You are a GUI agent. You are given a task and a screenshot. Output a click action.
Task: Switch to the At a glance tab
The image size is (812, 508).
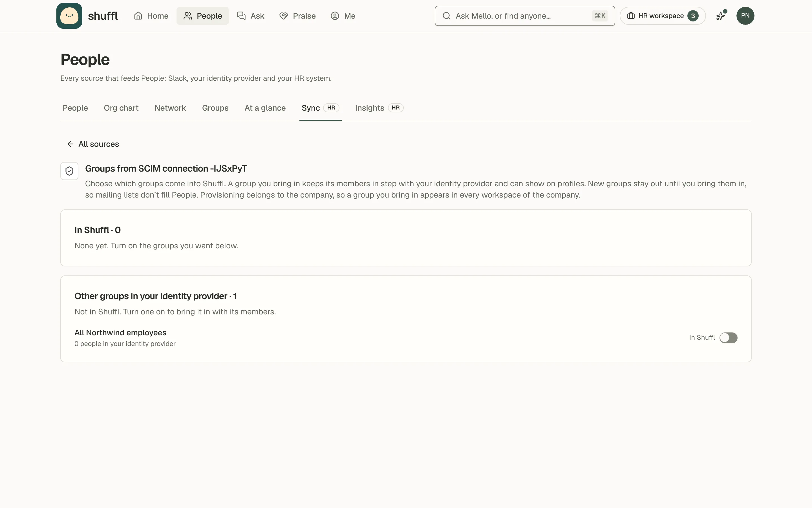tap(265, 108)
